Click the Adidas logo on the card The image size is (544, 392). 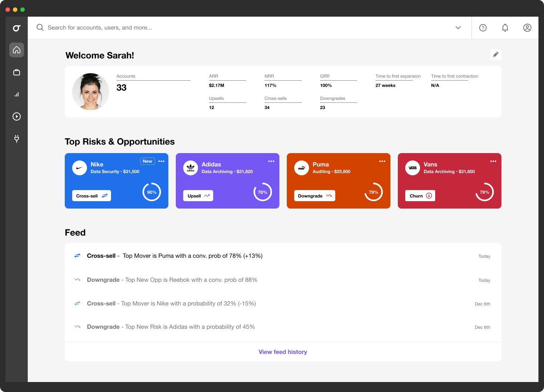tap(191, 168)
